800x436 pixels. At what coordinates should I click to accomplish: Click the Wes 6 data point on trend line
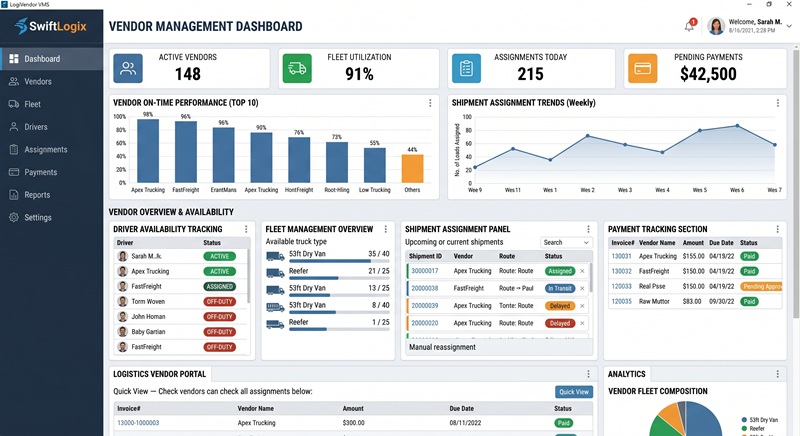pos(737,125)
